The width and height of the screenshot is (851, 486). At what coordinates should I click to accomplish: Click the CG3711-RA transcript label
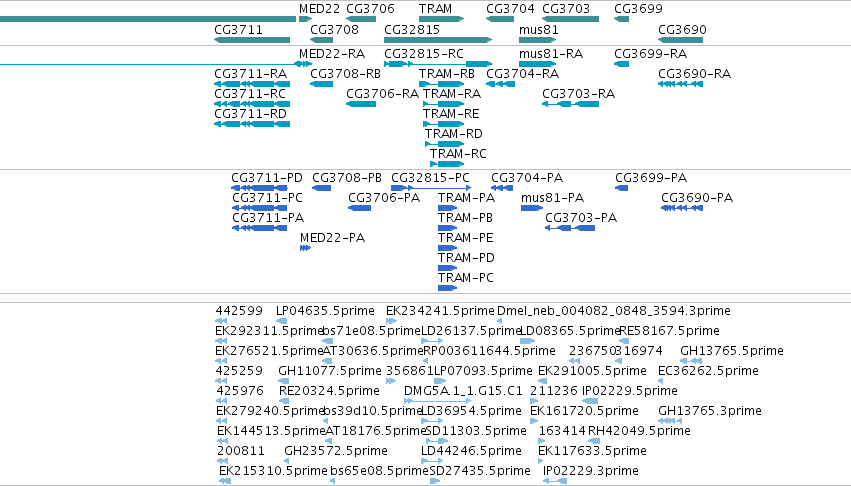(x=250, y=74)
